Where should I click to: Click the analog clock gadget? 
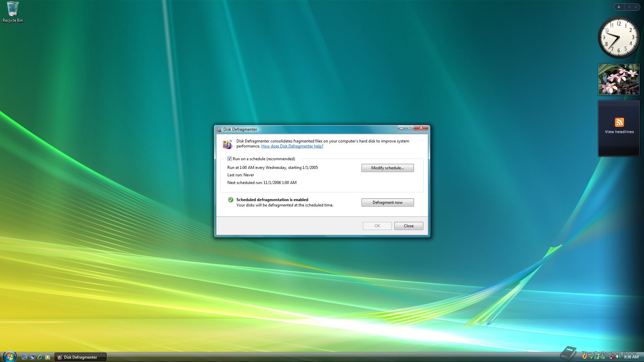619,37
